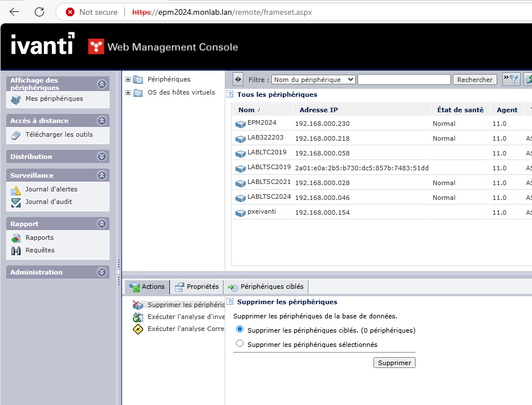The height and width of the screenshot is (405, 532).
Task: Click the Exécuter l'analyse d'inventaire icon
Action: coord(137,317)
